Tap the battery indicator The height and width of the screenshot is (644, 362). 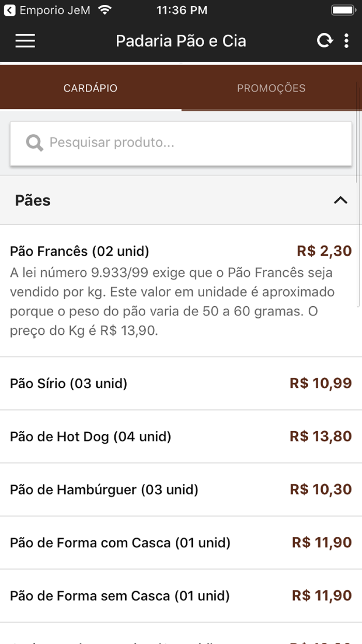tap(342, 9)
